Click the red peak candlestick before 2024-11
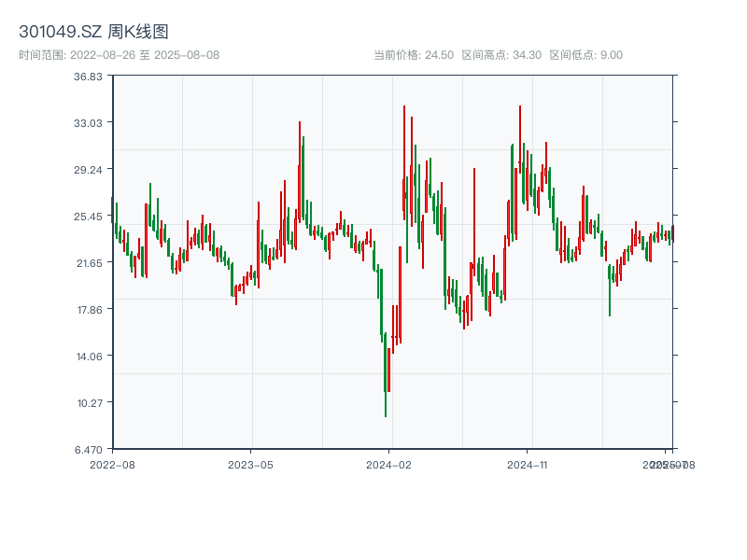This screenshot has height=560, width=747. (520, 139)
